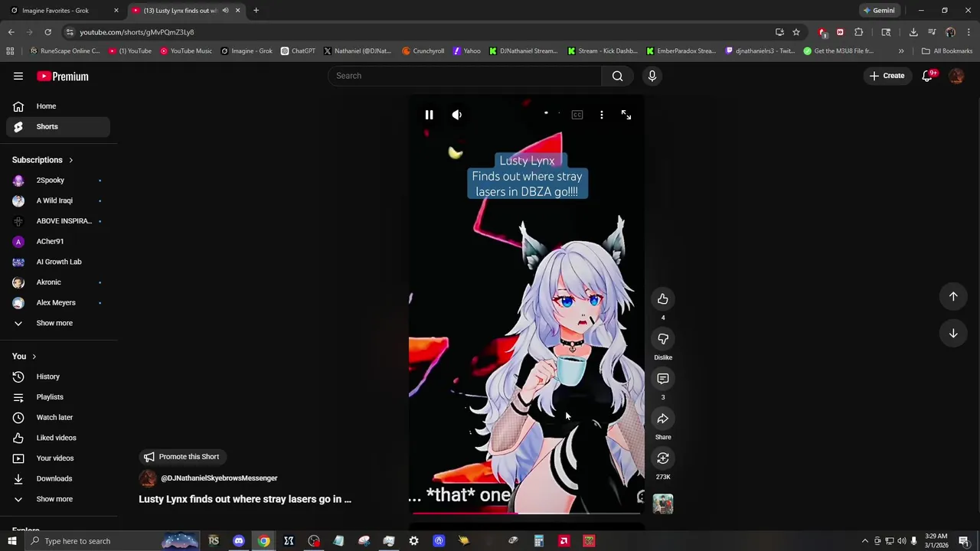Open Chrome extensions puzzle icon
Viewport: 980px width, 551px height.
click(x=858, y=32)
